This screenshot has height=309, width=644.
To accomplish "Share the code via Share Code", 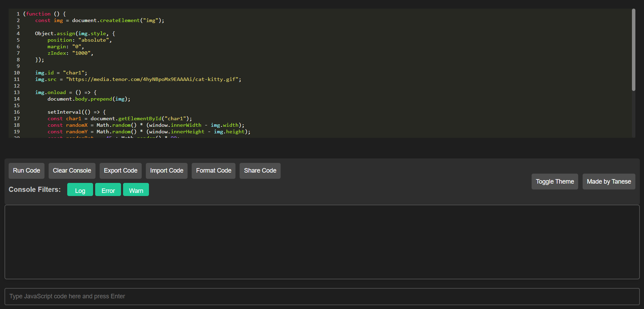I will [260, 171].
